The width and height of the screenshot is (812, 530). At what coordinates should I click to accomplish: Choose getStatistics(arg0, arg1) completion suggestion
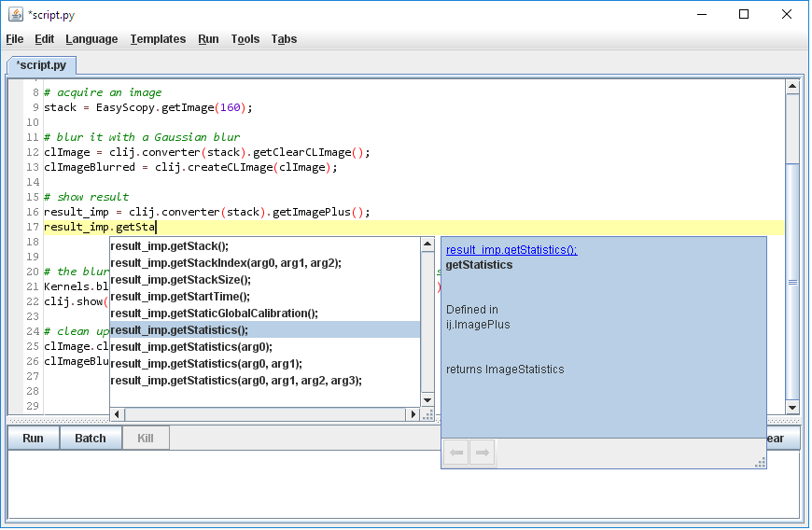pos(206,364)
